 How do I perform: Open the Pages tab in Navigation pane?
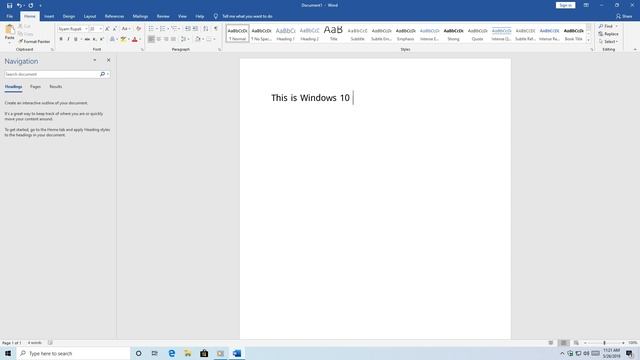tap(36, 87)
